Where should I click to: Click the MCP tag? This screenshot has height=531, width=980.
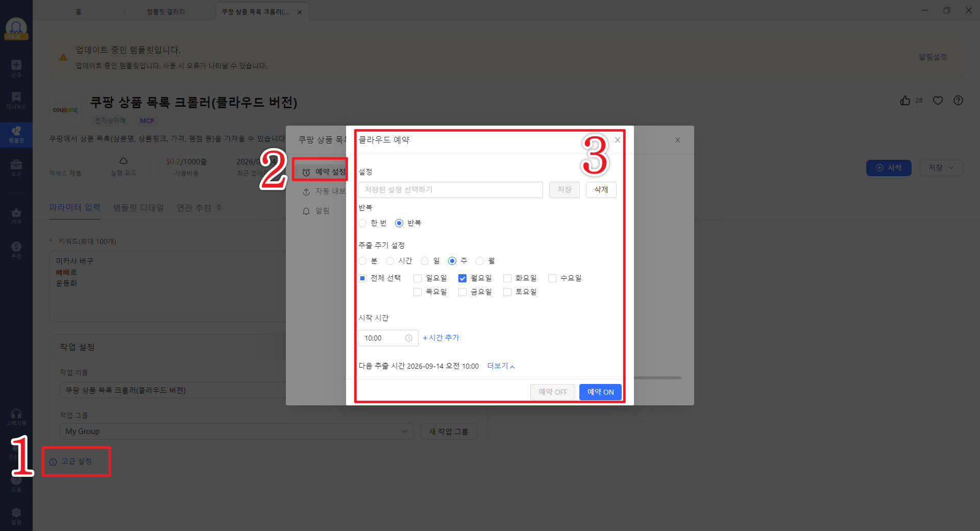[147, 121]
